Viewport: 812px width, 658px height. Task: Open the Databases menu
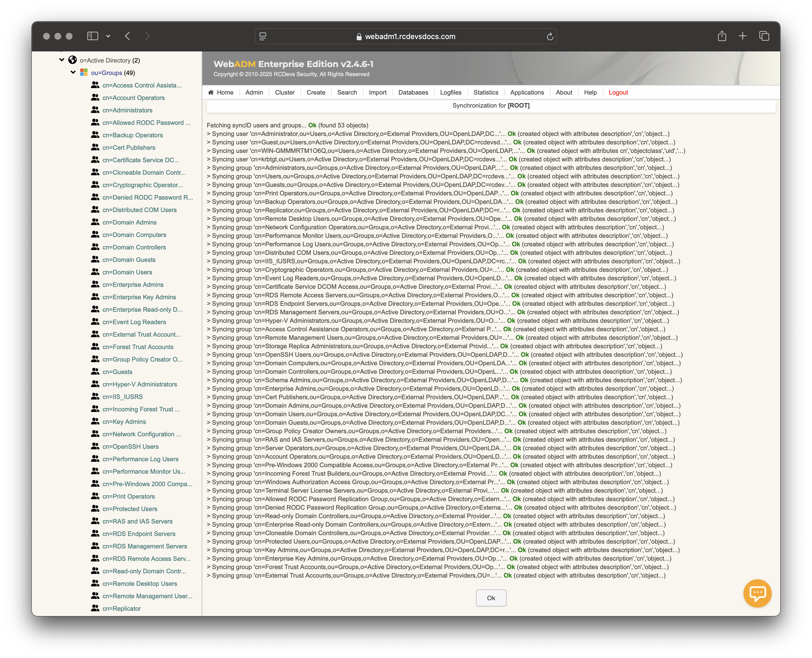point(413,93)
